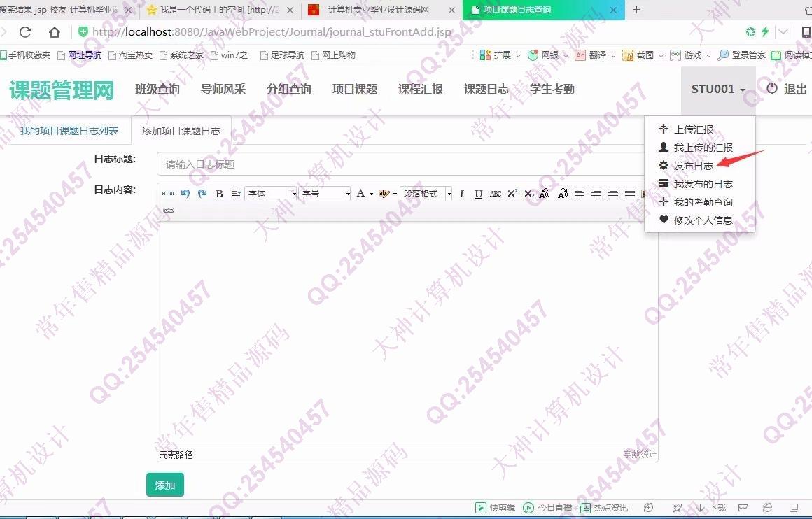Screen dimensions: 812x519
Task: Open 课题日志 in the navigation bar
Action: pos(486,89)
